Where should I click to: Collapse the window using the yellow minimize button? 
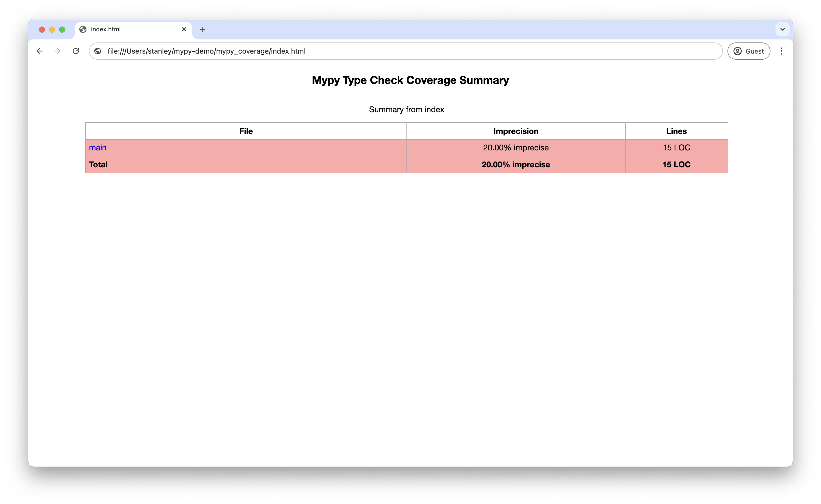52,29
